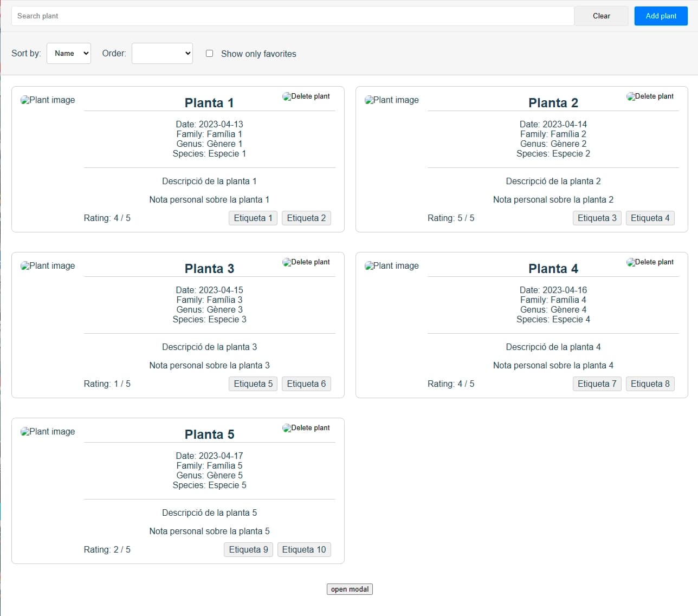Click the Delete plant icon on Planta 5
This screenshot has height=616, width=698.
pyautogui.click(x=306, y=428)
